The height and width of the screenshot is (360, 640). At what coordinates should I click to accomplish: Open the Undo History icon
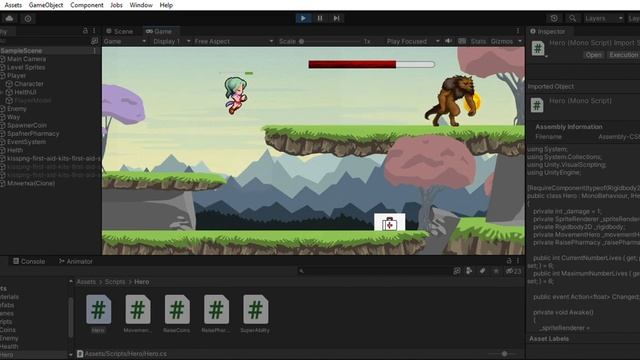pyautogui.click(x=554, y=18)
